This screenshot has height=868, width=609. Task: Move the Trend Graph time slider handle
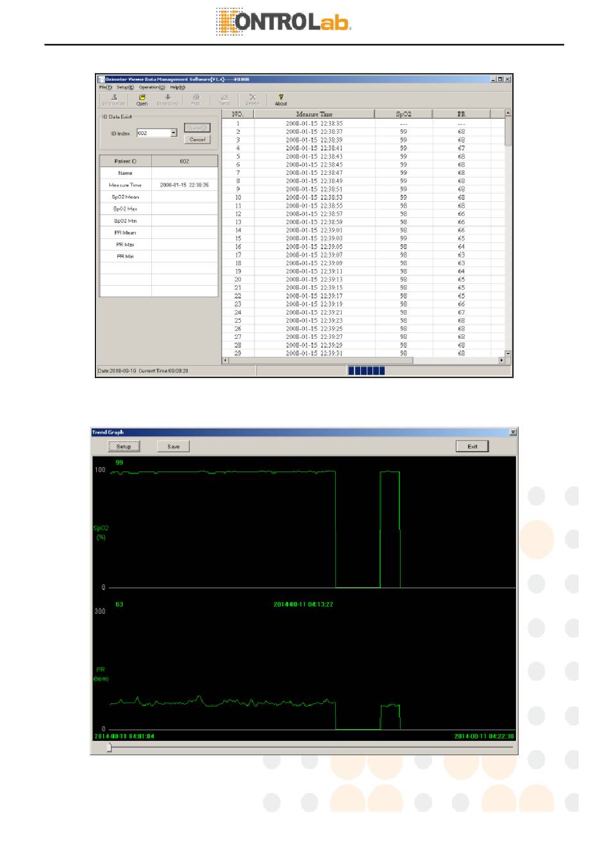(109, 747)
